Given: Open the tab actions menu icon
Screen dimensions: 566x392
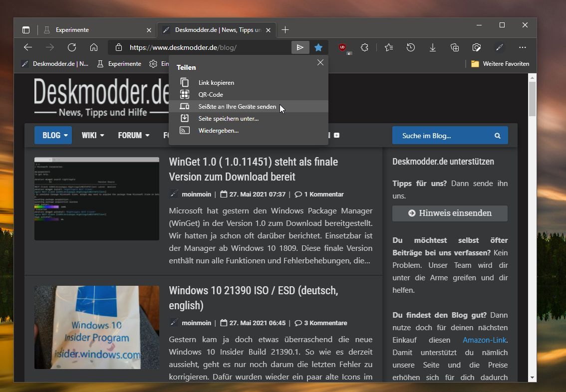Looking at the screenshot, I should 26,30.
